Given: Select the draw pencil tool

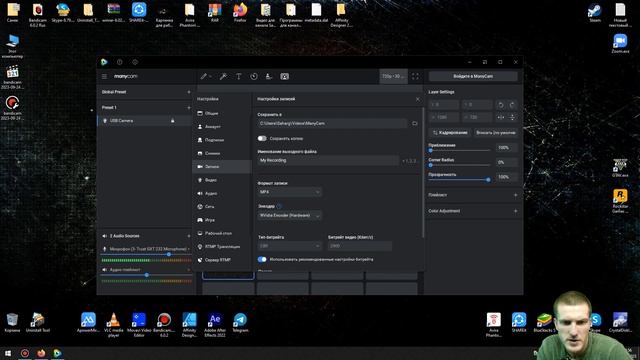Looking at the screenshot, I should point(203,76).
